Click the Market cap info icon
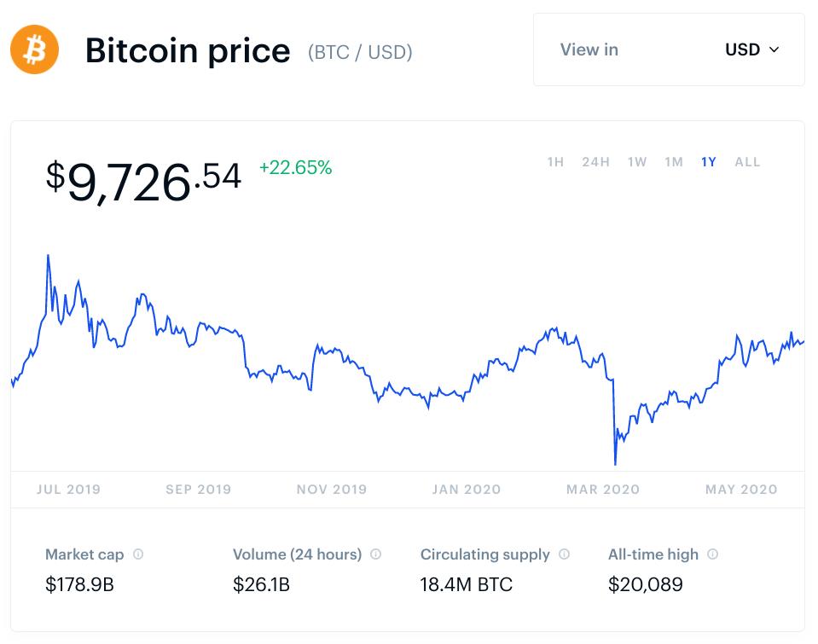This screenshot has height=644, width=818. [x=138, y=554]
